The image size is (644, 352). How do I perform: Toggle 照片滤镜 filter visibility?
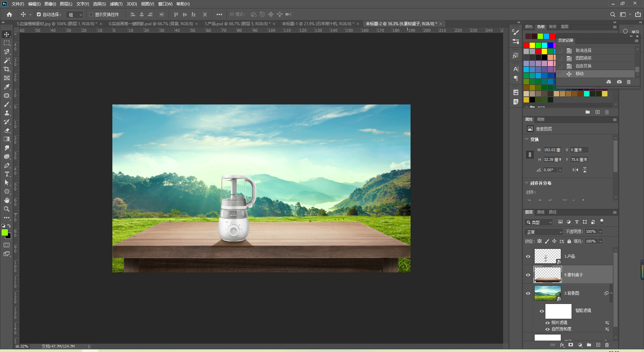(x=547, y=323)
